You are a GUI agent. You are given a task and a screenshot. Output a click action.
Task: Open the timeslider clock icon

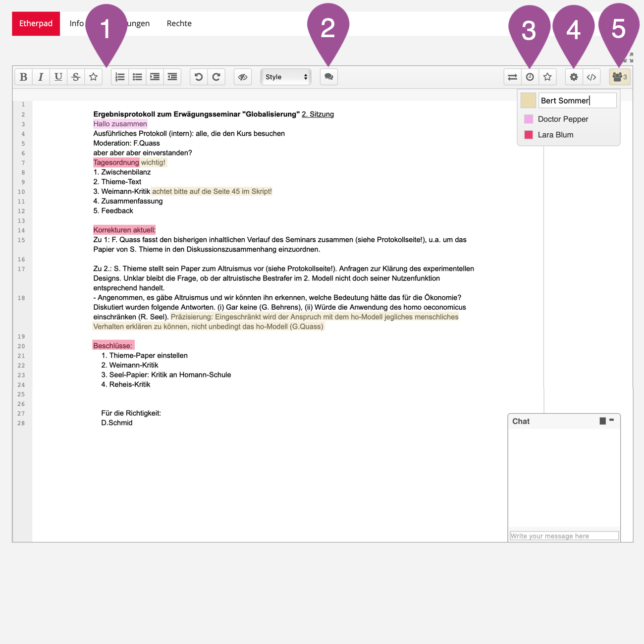click(530, 77)
